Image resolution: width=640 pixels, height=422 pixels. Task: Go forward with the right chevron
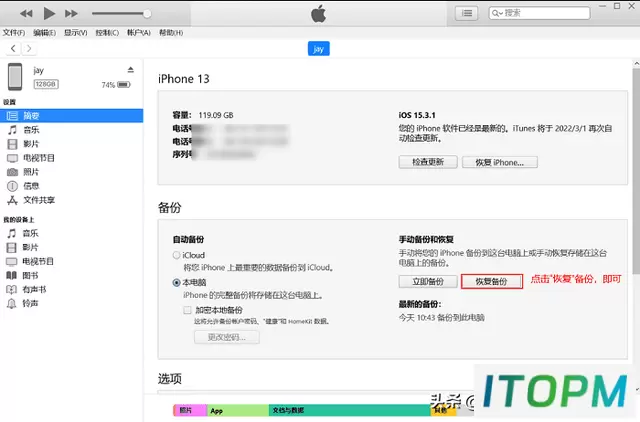pyautogui.click(x=29, y=49)
